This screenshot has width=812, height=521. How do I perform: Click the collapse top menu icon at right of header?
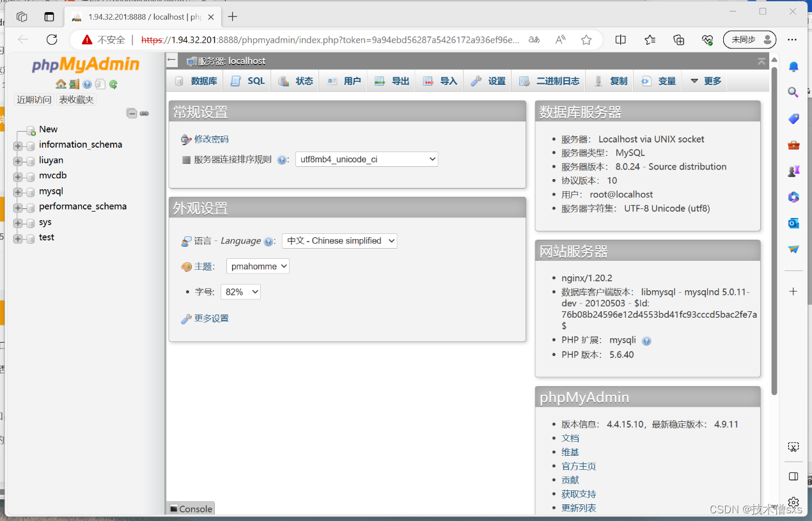click(x=761, y=61)
